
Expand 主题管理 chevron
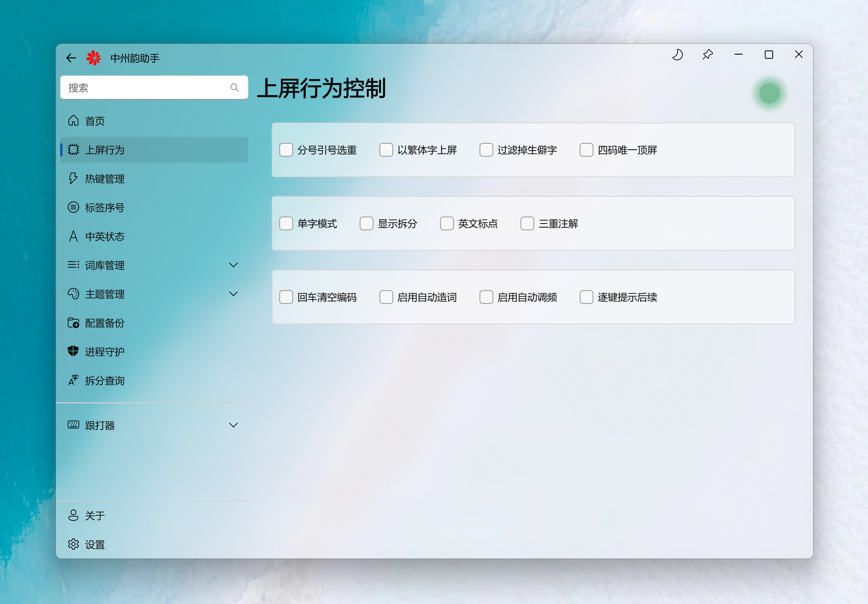tap(233, 294)
